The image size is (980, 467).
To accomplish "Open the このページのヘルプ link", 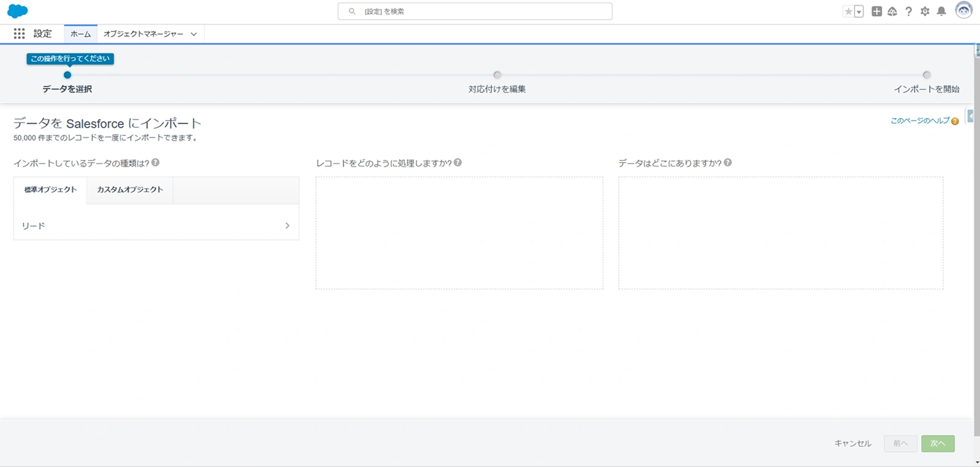I will coord(920,121).
